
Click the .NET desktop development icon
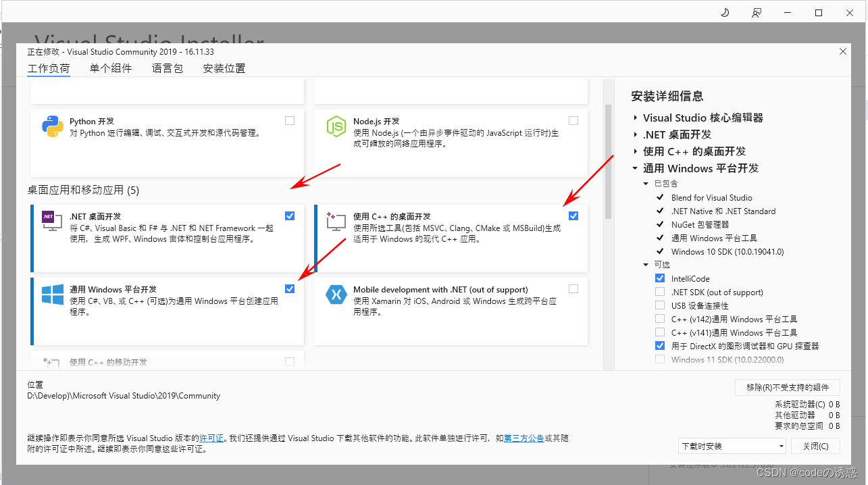(x=52, y=221)
